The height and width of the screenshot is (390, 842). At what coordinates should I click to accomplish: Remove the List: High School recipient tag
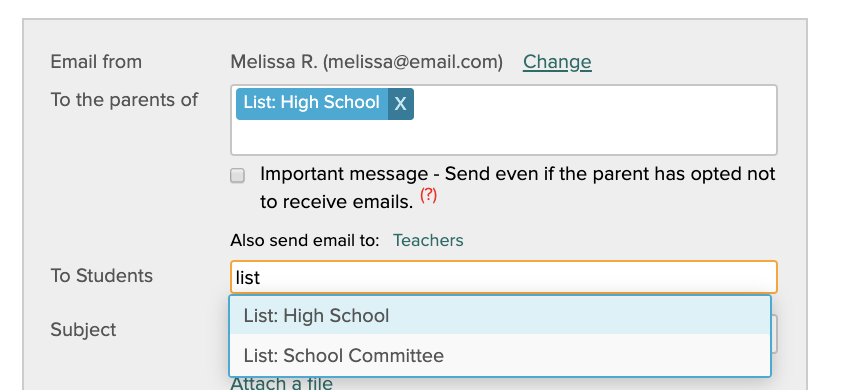tap(401, 104)
